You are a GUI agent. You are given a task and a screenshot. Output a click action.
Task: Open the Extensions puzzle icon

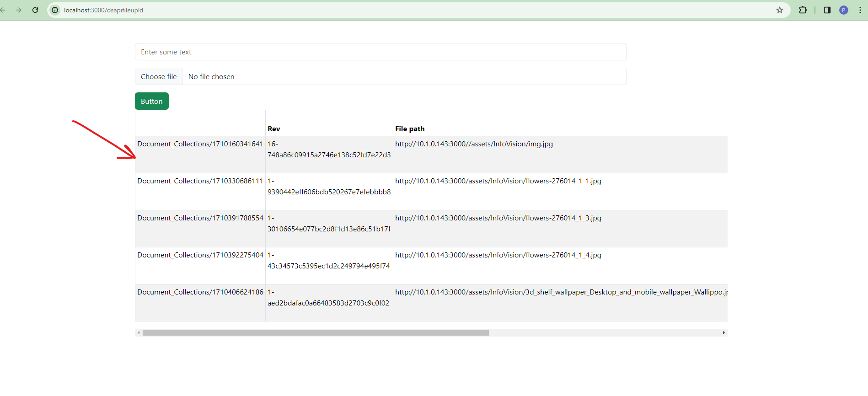803,10
